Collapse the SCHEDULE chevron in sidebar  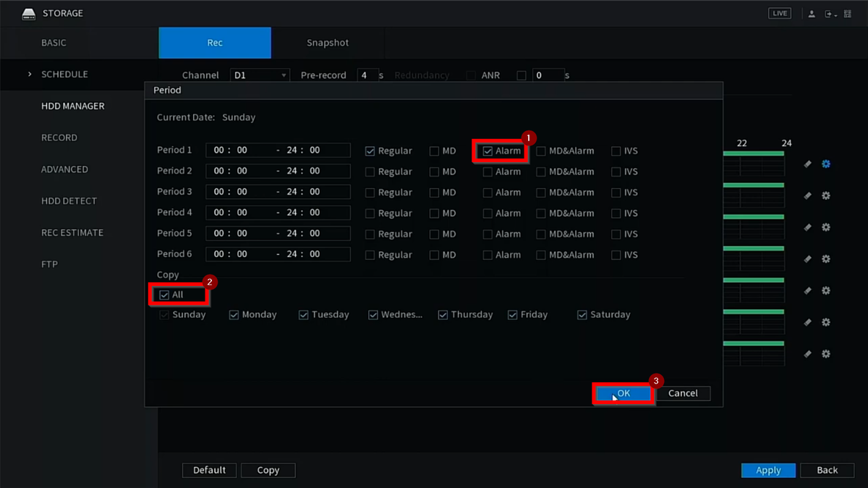pos(30,74)
